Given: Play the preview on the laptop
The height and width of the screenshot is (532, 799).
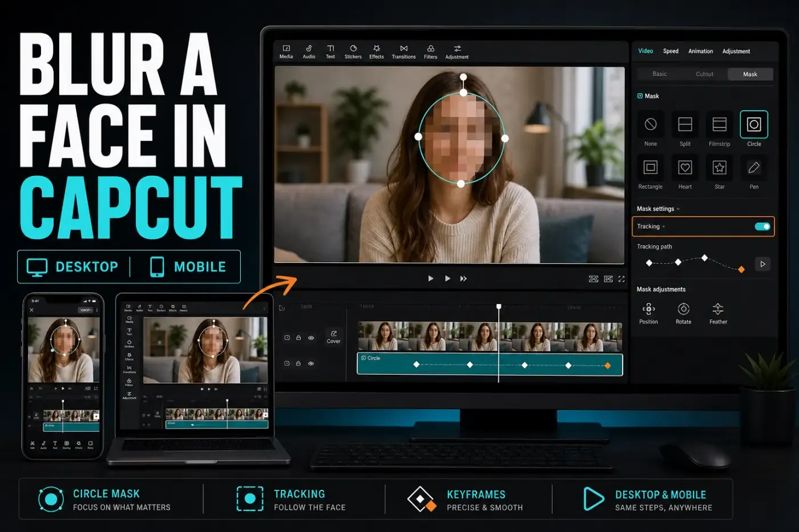Looking at the screenshot, I should tap(209, 389).
